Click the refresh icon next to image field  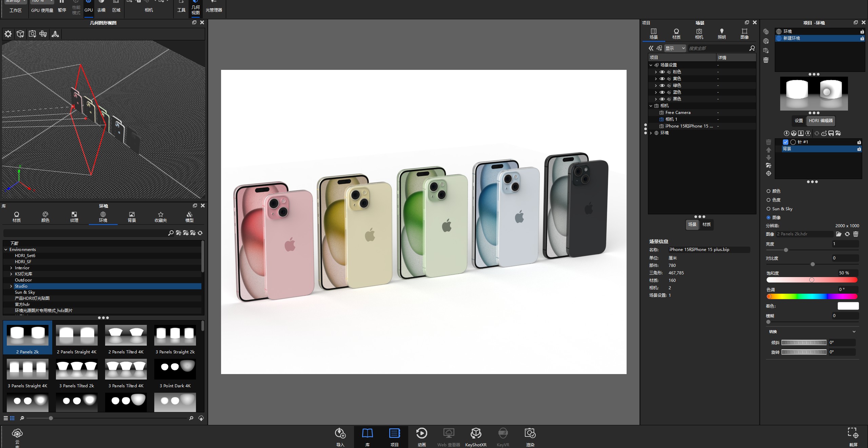coord(847,234)
